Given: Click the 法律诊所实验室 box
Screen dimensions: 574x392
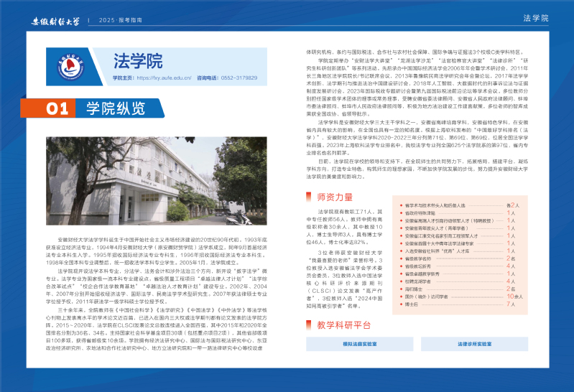Looking at the screenshot, I should pos(474,344).
